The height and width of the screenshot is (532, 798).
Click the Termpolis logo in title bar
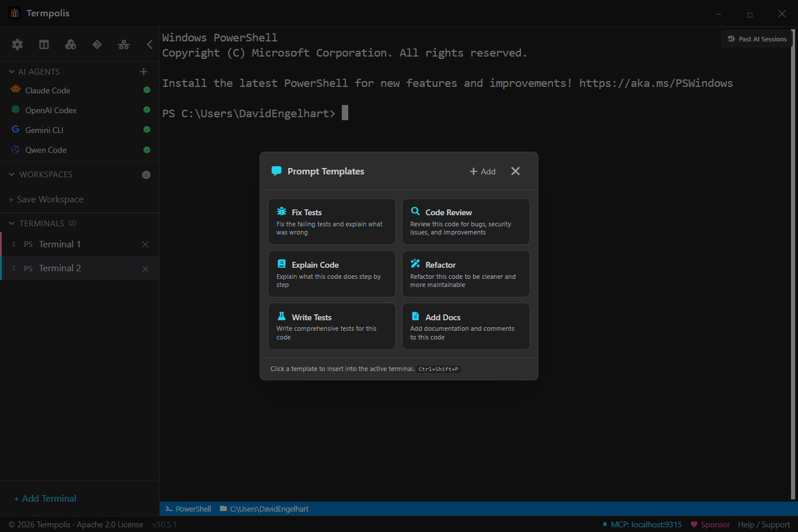click(15, 13)
